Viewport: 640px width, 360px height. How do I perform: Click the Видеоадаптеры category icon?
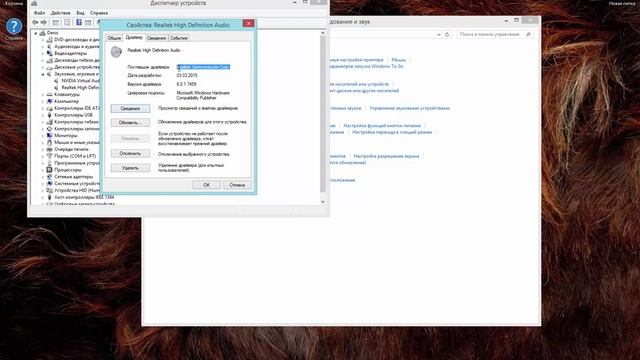pos(49,53)
